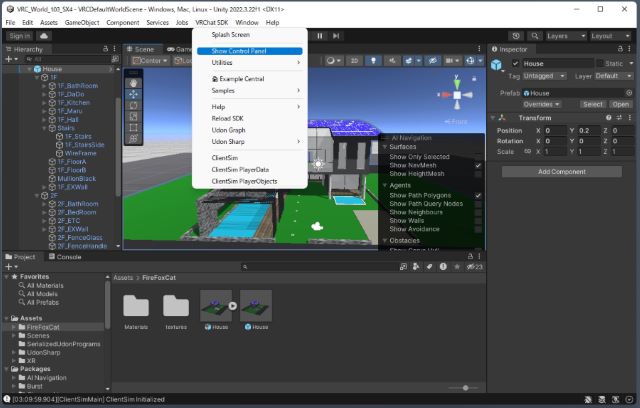Image resolution: width=640 pixels, height=408 pixels.
Task: Click the prefab Select button
Action: click(593, 104)
